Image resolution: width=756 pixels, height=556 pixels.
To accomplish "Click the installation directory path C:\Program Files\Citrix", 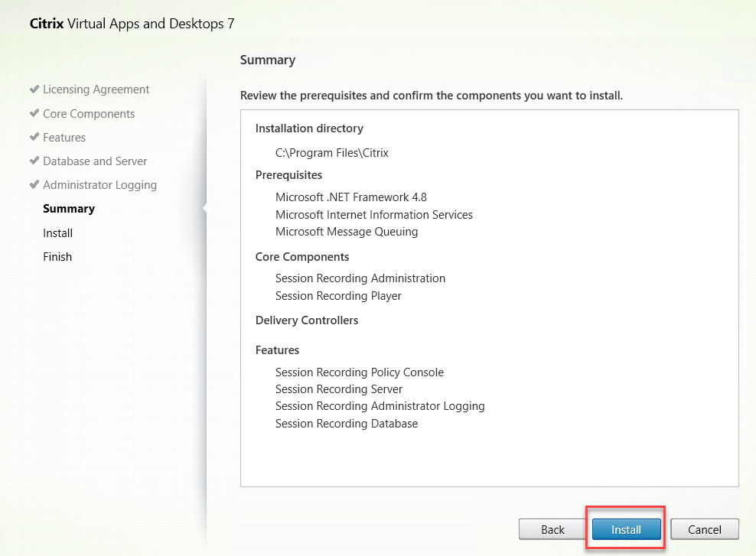I will pyautogui.click(x=332, y=153).
